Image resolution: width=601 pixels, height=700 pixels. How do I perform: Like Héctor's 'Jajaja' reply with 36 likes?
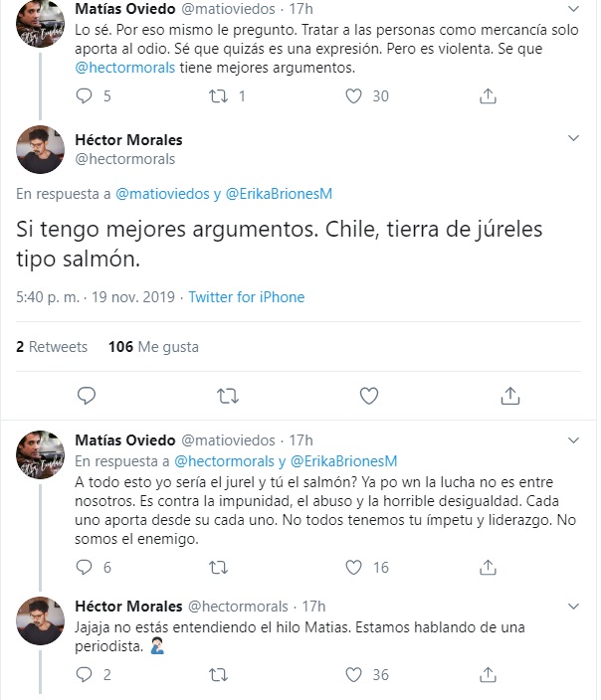click(352, 675)
